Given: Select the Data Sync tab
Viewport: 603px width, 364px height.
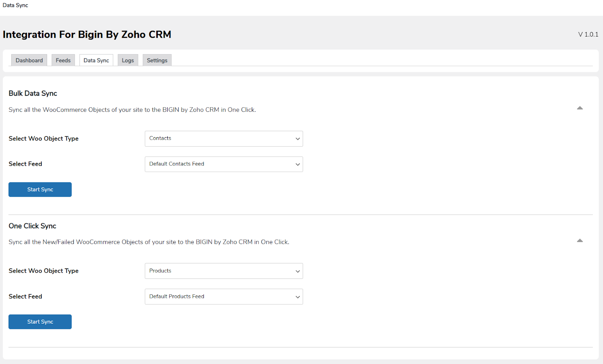Looking at the screenshot, I should (x=96, y=60).
